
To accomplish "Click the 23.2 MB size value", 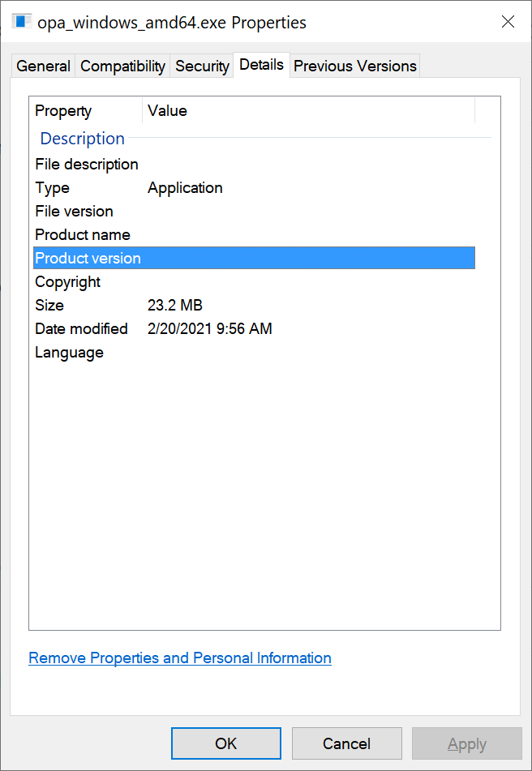I will [x=175, y=306].
